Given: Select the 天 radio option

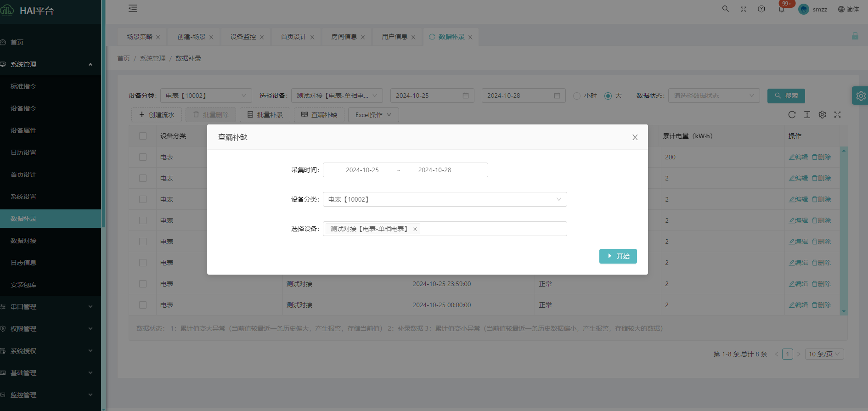Looking at the screenshot, I should [x=608, y=96].
